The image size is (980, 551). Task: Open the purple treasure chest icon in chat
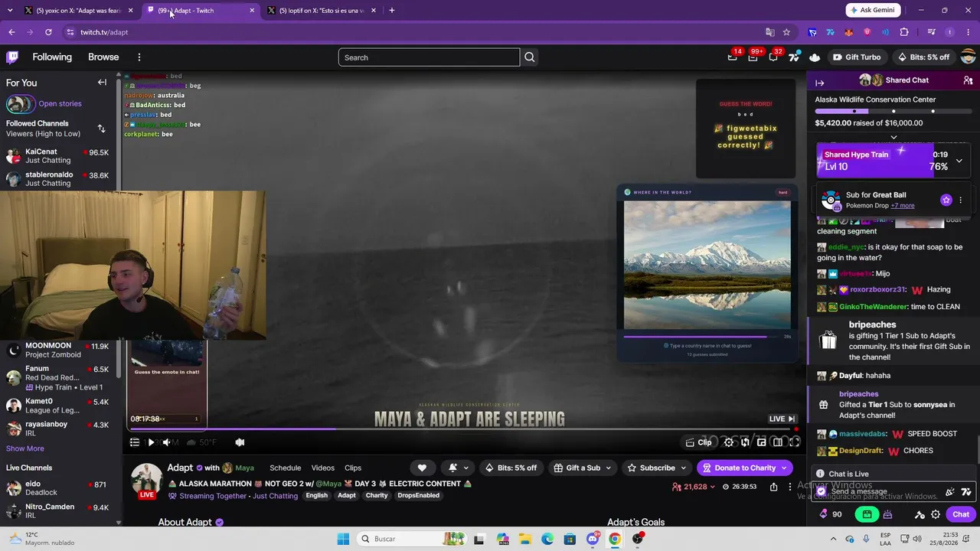point(887,514)
